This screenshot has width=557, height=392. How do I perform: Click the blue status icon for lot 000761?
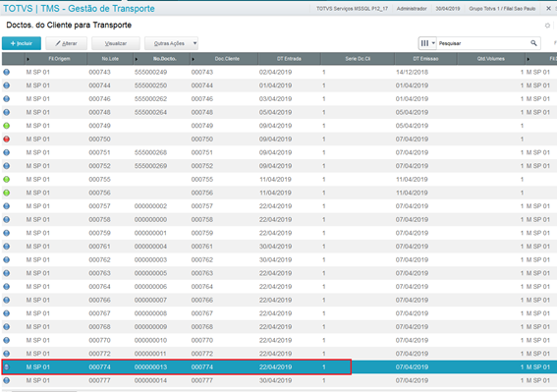7,247
